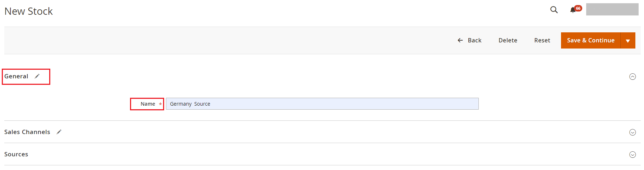Click the search magnifier icon
Image resolution: width=644 pixels, height=170 pixels.
[x=554, y=10]
